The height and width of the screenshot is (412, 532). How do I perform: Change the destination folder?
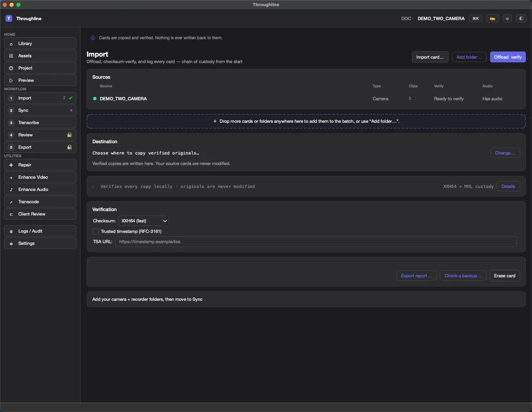[x=505, y=153]
